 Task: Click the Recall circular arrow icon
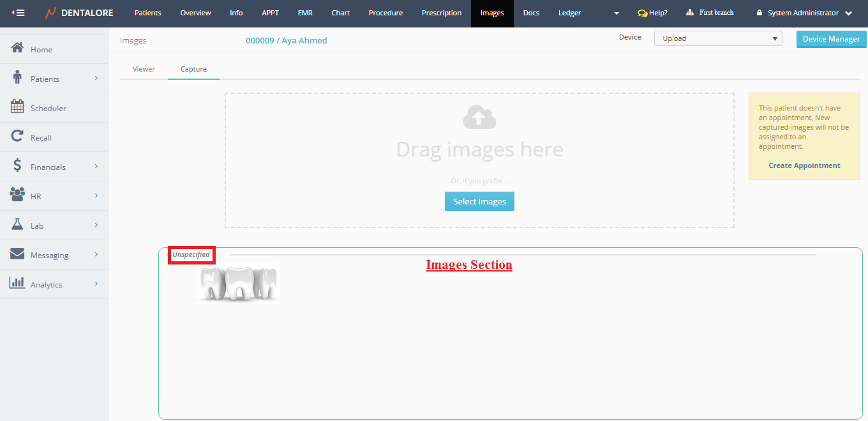[18, 137]
